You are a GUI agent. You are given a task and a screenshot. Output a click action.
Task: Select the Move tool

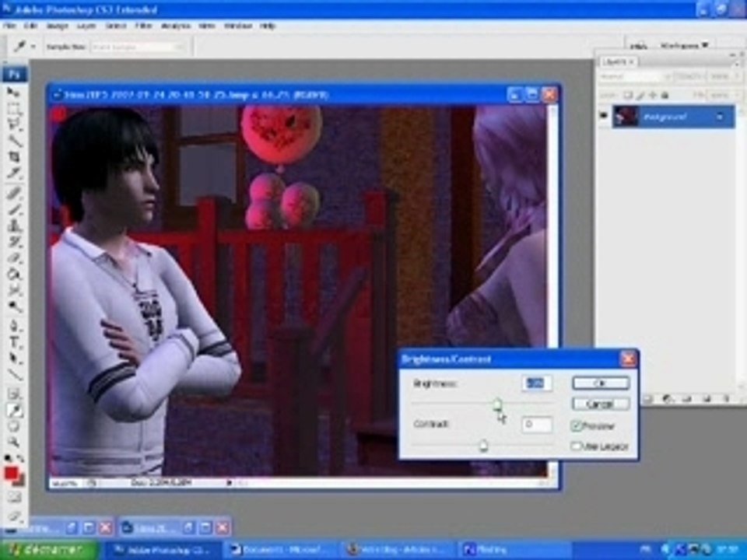point(14,92)
